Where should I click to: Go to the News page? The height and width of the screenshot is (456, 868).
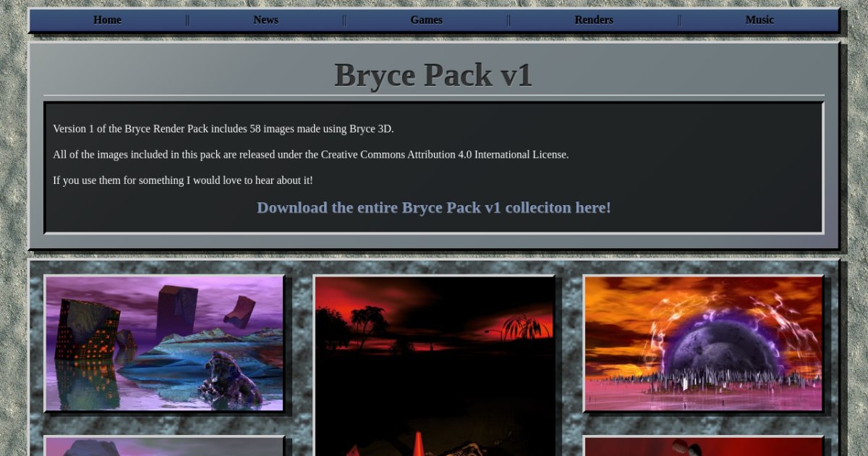[x=265, y=20]
